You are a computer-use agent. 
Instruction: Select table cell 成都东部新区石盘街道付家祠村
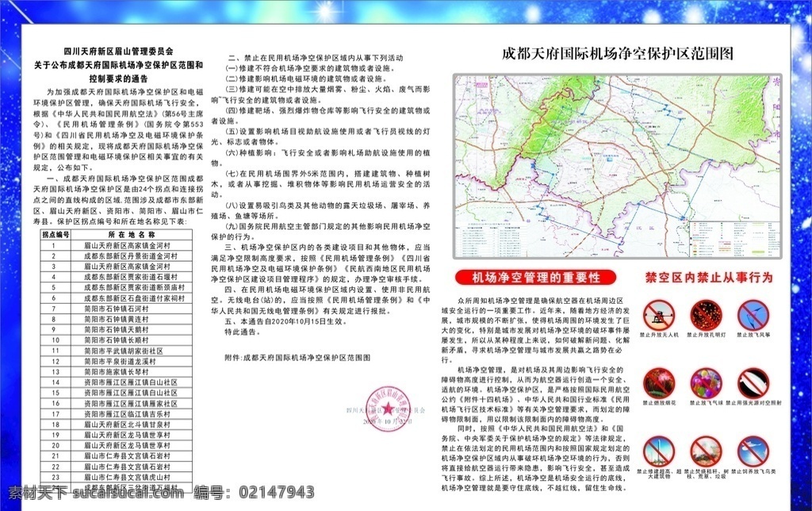pyautogui.click(x=132, y=298)
